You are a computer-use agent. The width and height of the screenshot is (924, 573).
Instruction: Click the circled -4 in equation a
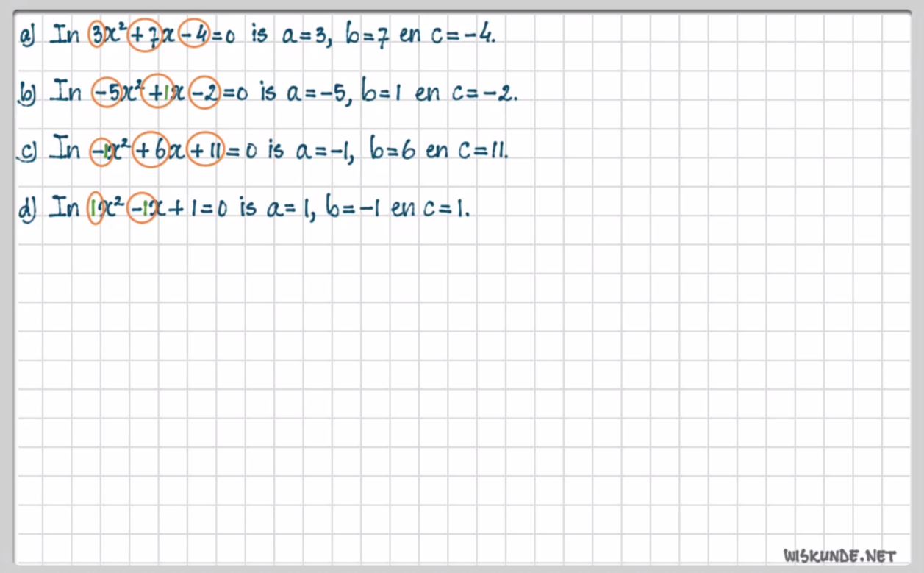click(193, 35)
